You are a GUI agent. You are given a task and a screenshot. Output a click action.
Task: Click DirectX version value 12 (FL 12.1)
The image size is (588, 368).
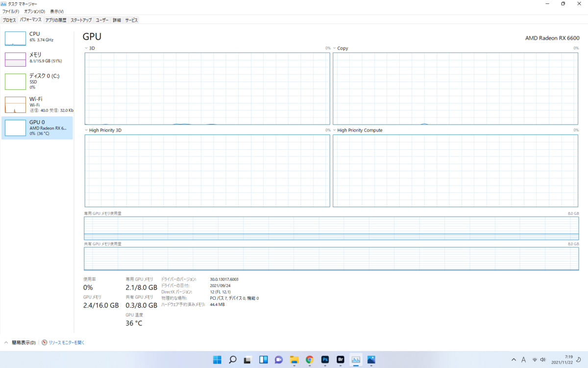click(x=221, y=292)
